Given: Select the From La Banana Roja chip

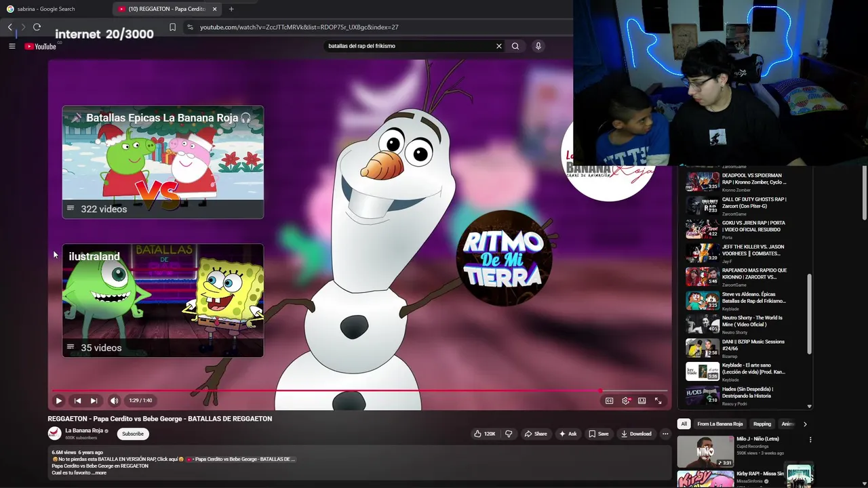Looking at the screenshot, I should 720,424.
